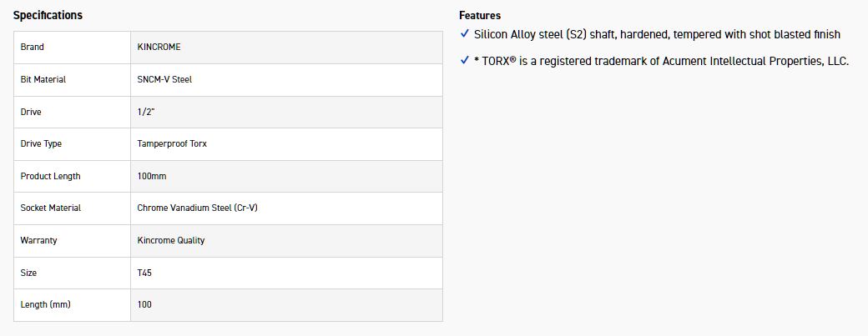This screenshot has width=868, height=336.
Task: Select the Bit Material row label
Action: [43, 80]
